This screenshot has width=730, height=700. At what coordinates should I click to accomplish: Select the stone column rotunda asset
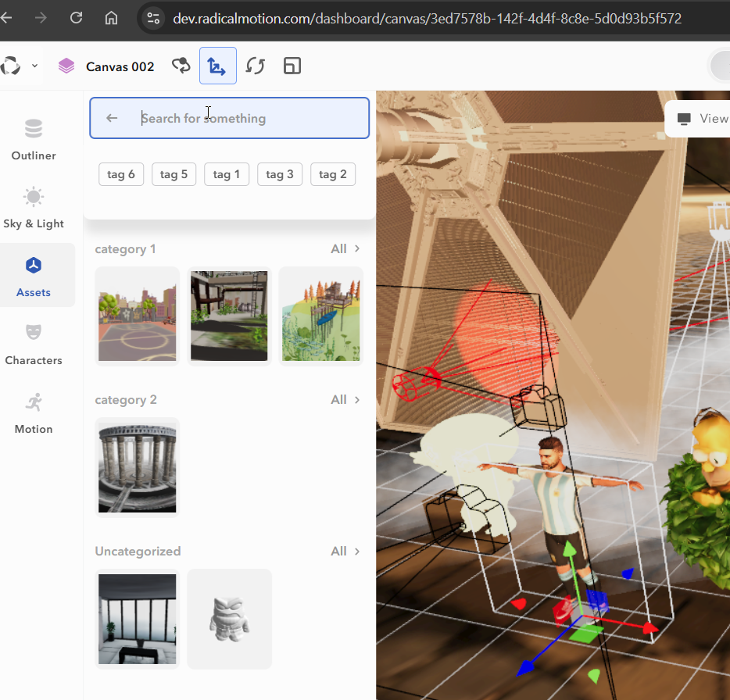[138, 467]
